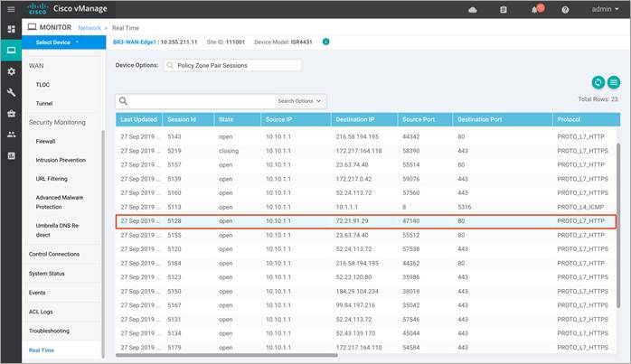Open the vAnalytics sidebar icon
This screenshot has height=364, width=631.
(11, 155)
